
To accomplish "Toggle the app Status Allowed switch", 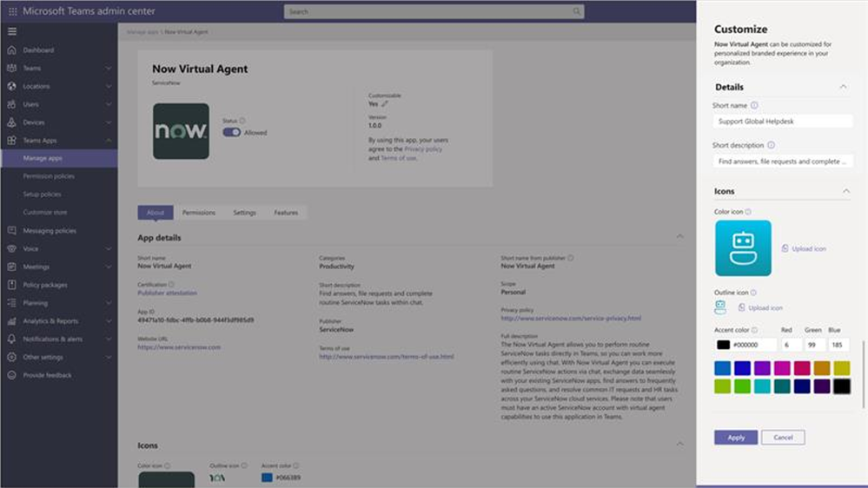I will (231, 132).
